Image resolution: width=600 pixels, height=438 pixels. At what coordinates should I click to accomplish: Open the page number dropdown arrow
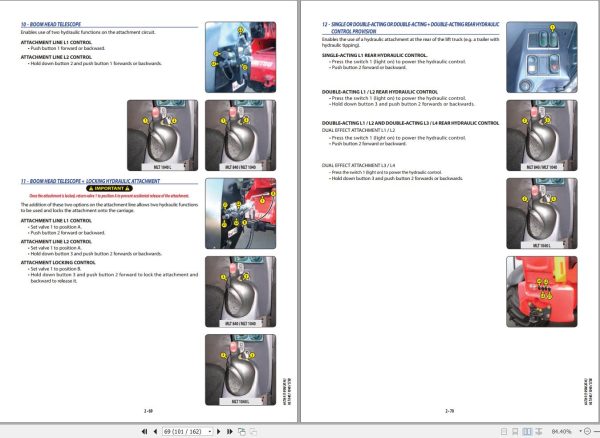coord(210,431)
